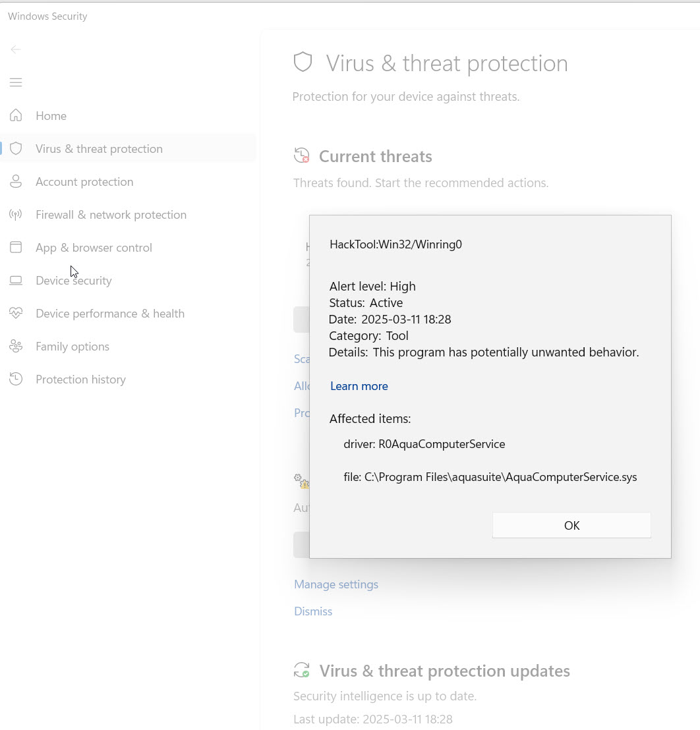The height and width of the screenshot is (730, 700).
Task: Go to Device performance & health
Action: 109,314
